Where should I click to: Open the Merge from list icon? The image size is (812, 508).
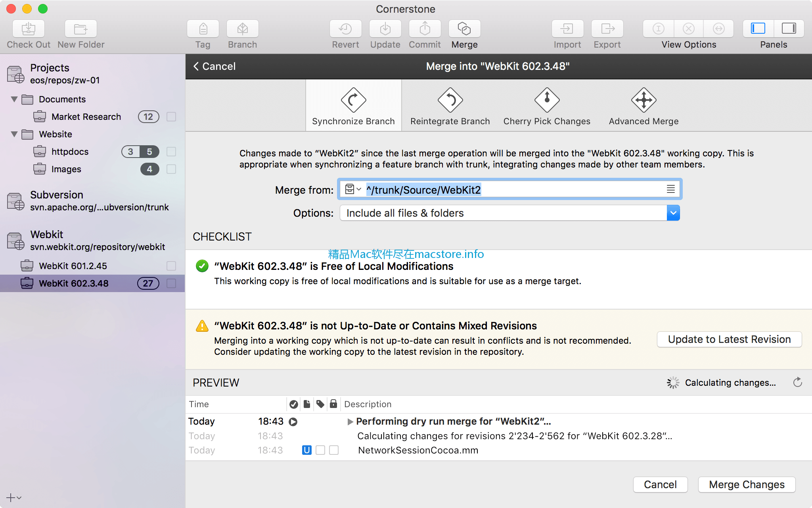click(670, 189)
